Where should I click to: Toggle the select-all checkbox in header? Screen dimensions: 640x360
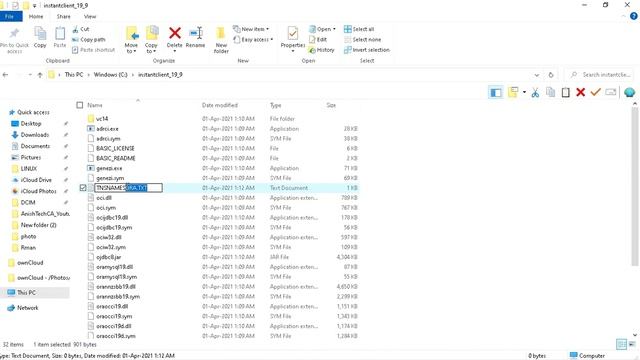click(x=80, y=105)
